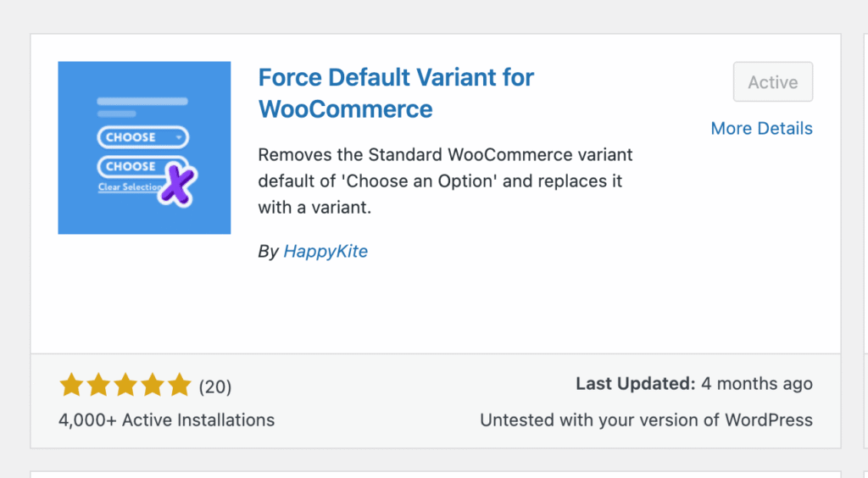Click the Active status button
Screen dimensions: 868x478
[x=772, y=82]
